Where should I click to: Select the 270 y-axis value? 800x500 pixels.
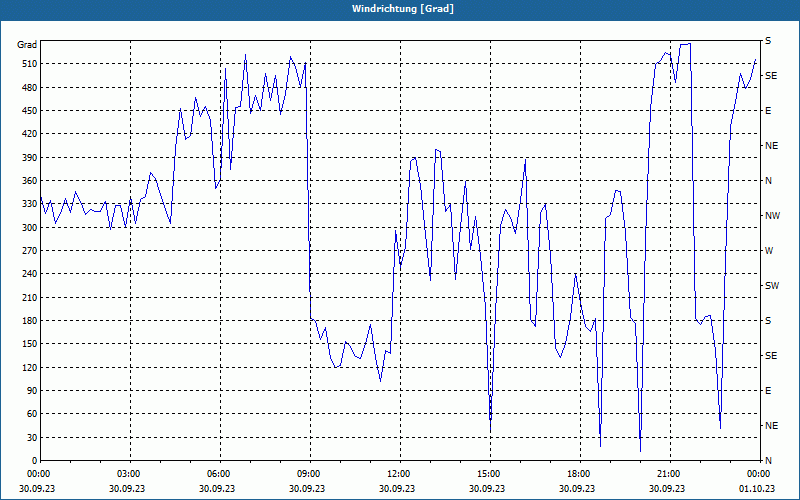coord(28,251)
